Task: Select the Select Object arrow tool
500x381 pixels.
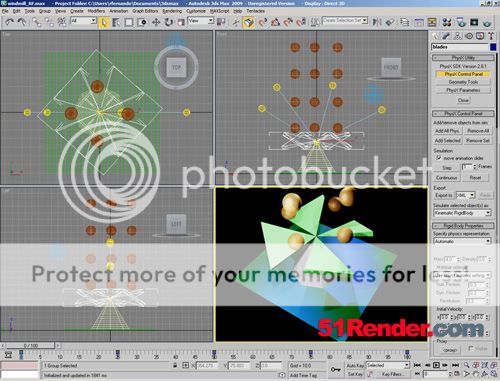Action: click(104, 22)
